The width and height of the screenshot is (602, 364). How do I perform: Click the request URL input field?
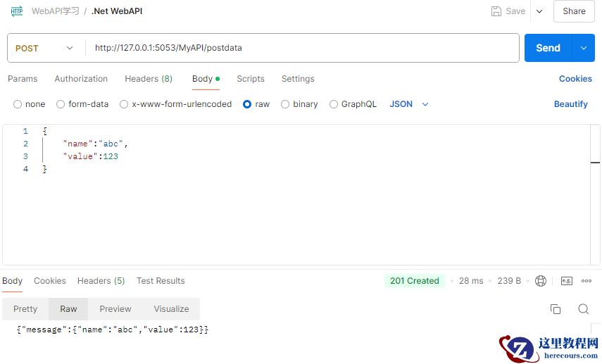click(303, 48)
